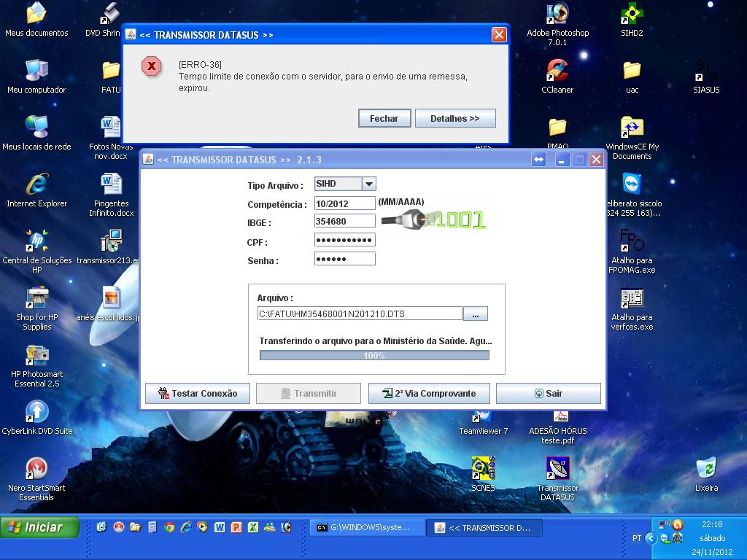Click the browse '...' button for Arquivo
This screenshot has height=560, width=747.
(476, 314)
